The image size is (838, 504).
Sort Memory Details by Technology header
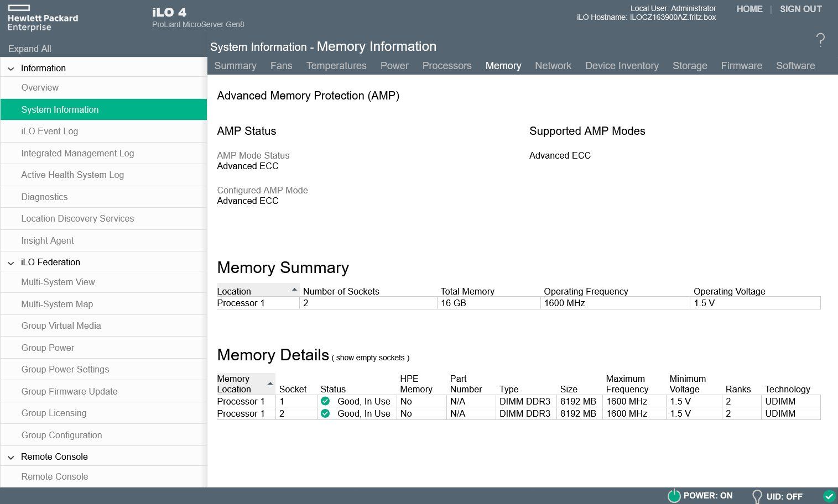tap(787, 389)
